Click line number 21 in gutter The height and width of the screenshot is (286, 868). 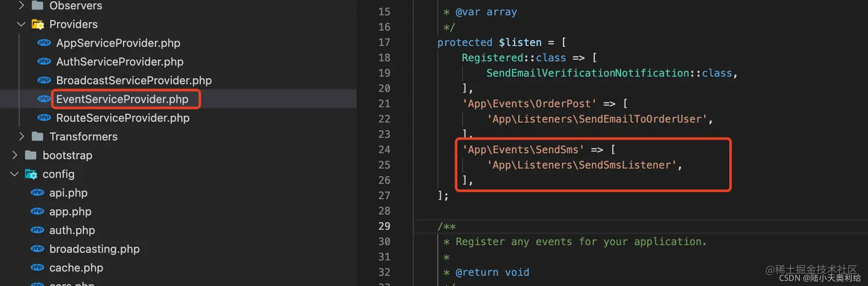(384, 104)
